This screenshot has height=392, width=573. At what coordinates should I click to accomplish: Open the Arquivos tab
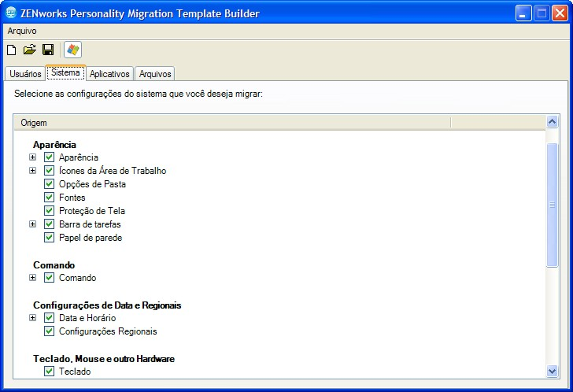(x=155, y=74)
